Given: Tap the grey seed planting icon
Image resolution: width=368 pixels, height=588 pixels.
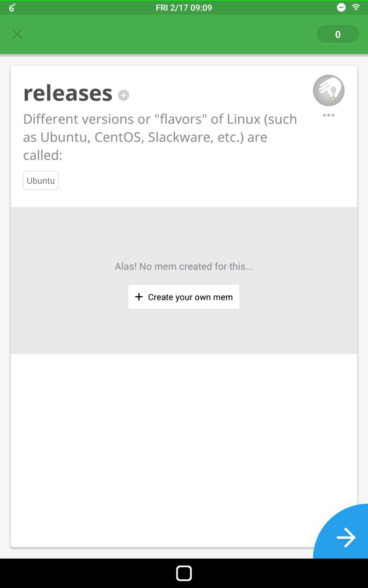Looking at the screenshot, I should (x=328, y=90).
